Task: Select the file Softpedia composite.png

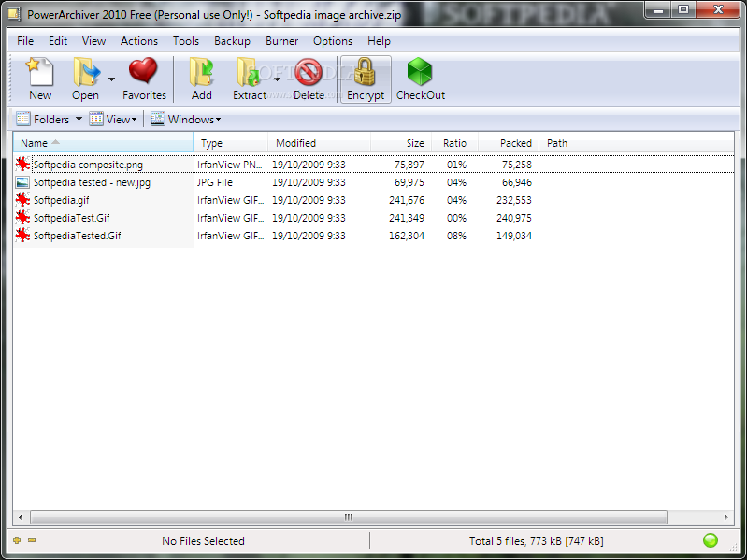Action: click(x=88, y=165)
